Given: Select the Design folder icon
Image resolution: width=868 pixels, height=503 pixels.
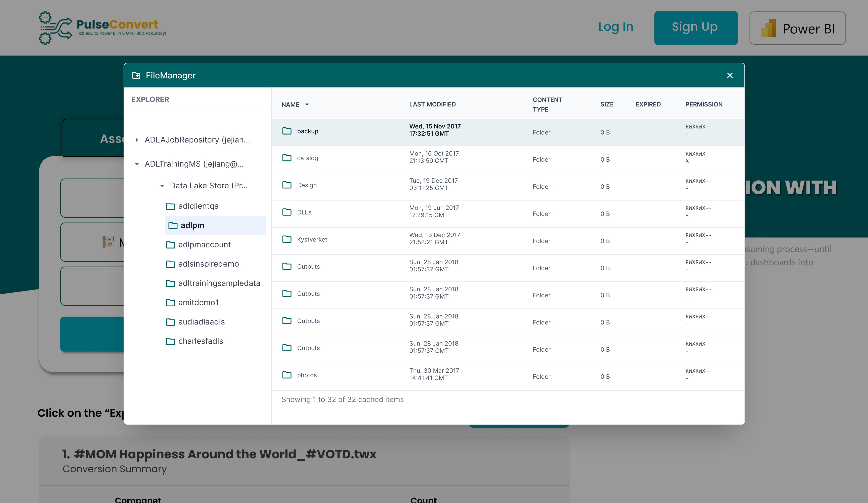Looking at the screenshot, I should (x=287, y=185).
